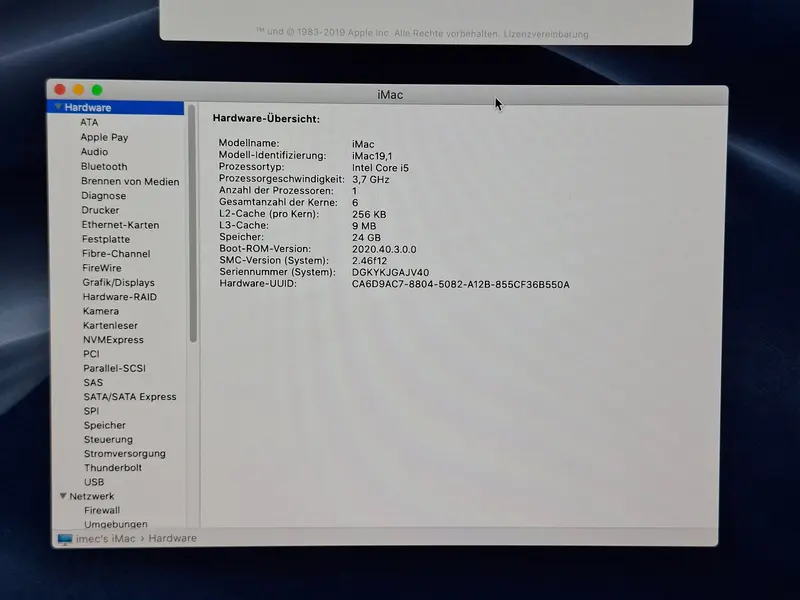Viewport: 800px width, 600px height.
Task: Select Stromversorgung entry
Action: click(125, 454)
